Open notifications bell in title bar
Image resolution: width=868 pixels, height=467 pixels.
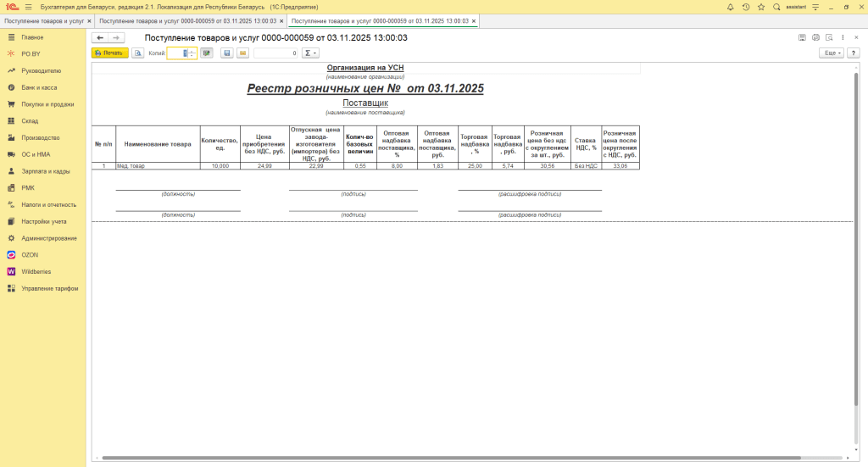(730, 7)
